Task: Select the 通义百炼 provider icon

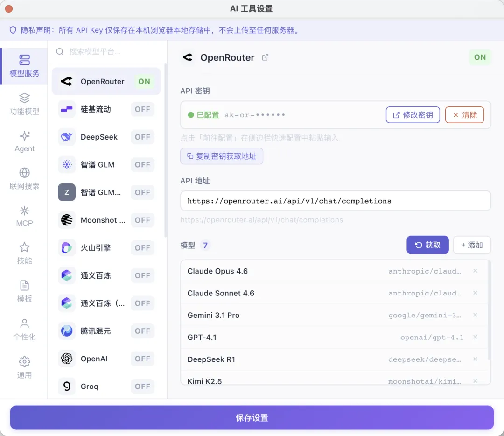Action: pyautogui.click(x=67, y=275)
